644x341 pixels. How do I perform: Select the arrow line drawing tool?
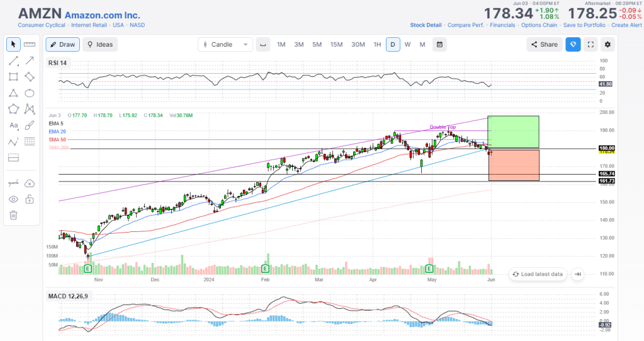point(29,61)
